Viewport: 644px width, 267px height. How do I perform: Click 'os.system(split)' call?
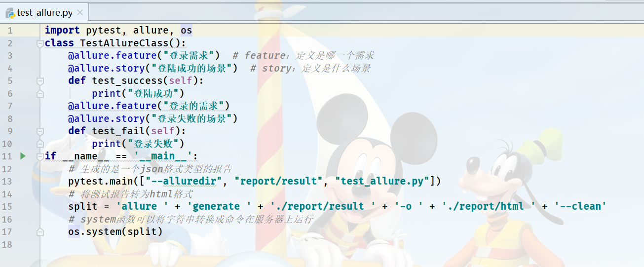click(115, 231)
